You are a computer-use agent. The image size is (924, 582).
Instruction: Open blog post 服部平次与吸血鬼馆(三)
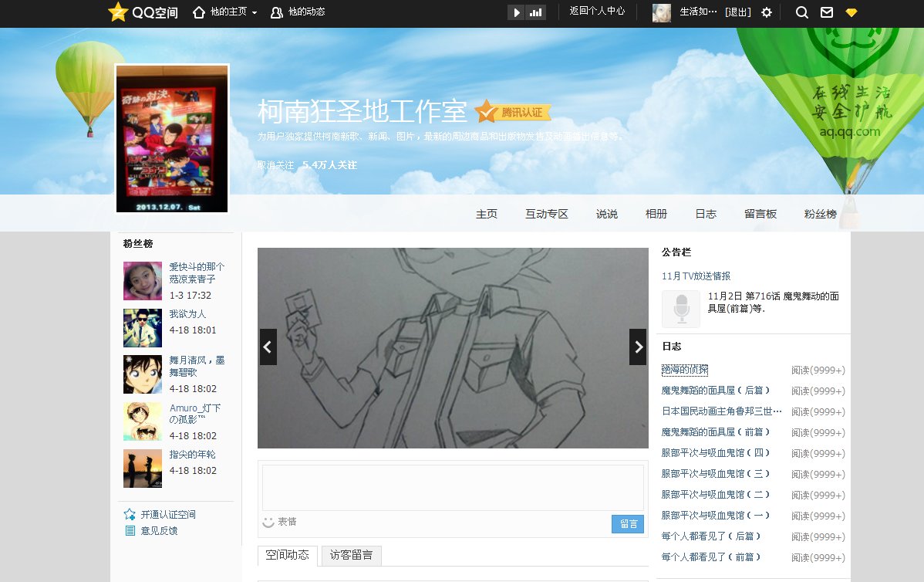coord(716,473)
